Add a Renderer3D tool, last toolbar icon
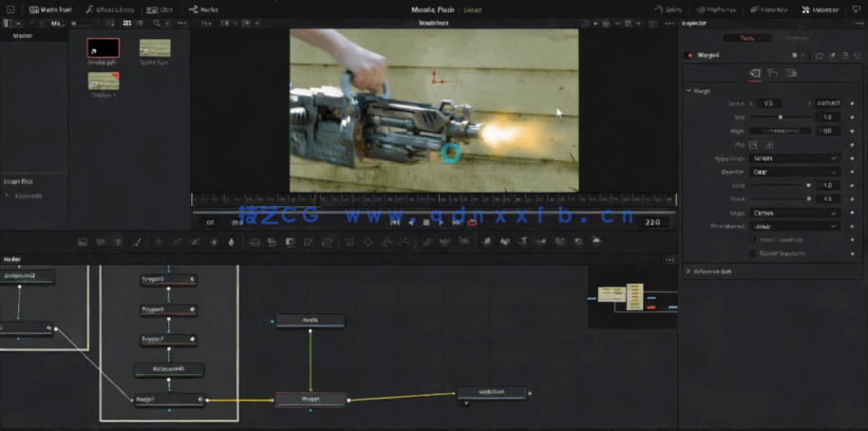 [596, 242]
